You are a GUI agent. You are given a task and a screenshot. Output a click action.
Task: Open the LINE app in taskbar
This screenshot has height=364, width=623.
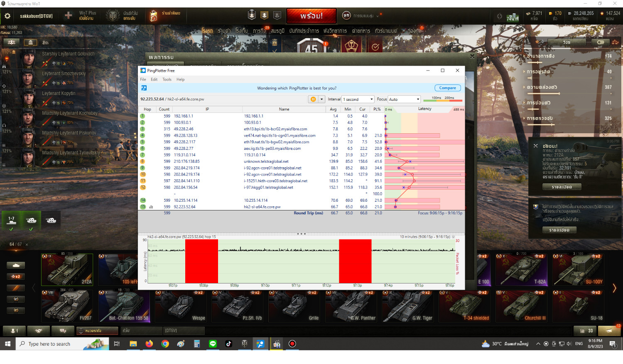(213, 344)
